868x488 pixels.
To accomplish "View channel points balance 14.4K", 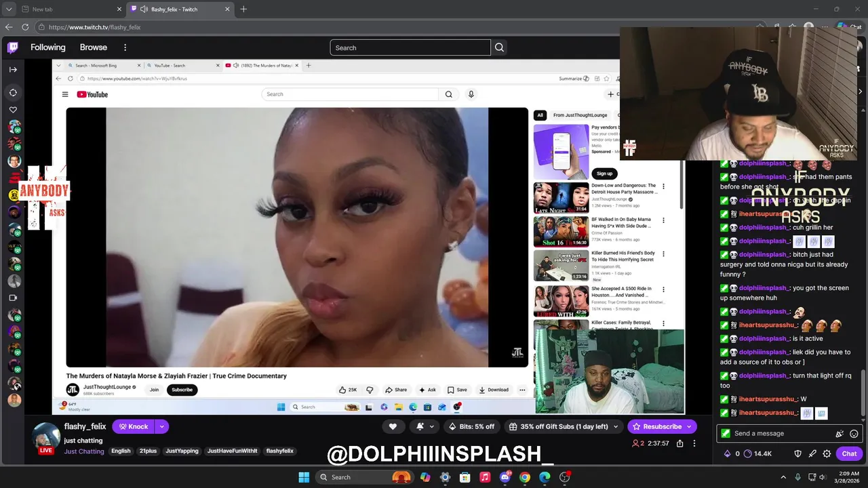I will click(757, 453).
